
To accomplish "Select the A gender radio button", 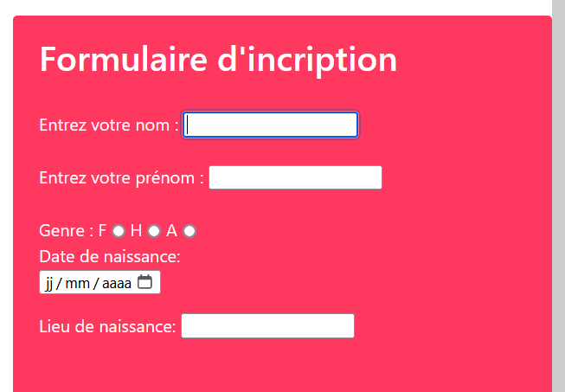I will (189, 231).
